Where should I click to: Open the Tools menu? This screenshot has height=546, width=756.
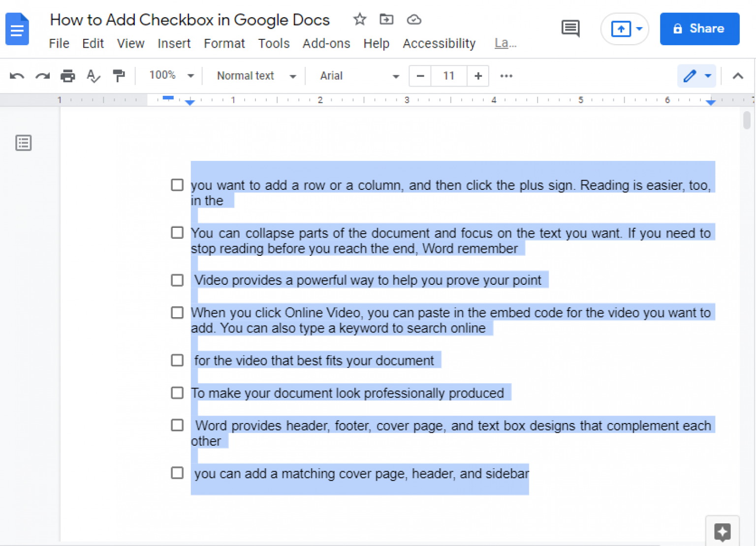pos(274,44)
